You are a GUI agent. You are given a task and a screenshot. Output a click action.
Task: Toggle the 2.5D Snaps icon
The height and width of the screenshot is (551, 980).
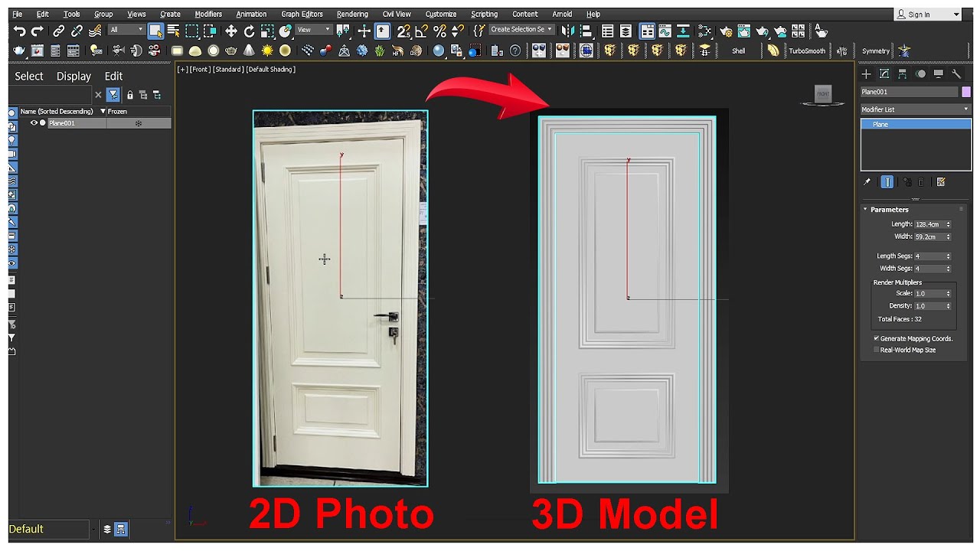click(403, 31)
